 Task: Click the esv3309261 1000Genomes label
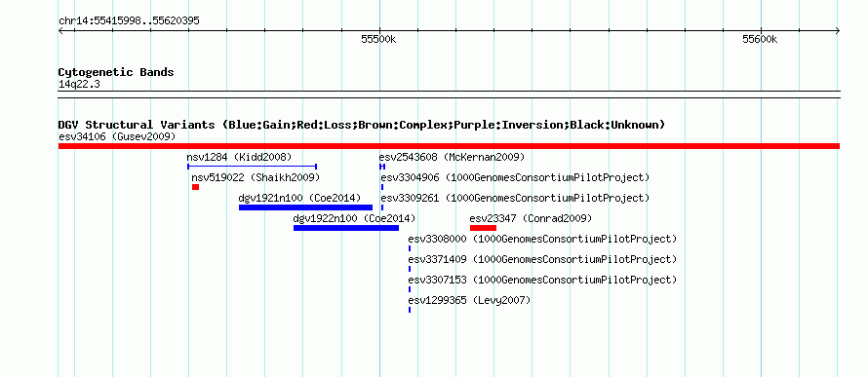pyautogui.click(x=515, y=198)
